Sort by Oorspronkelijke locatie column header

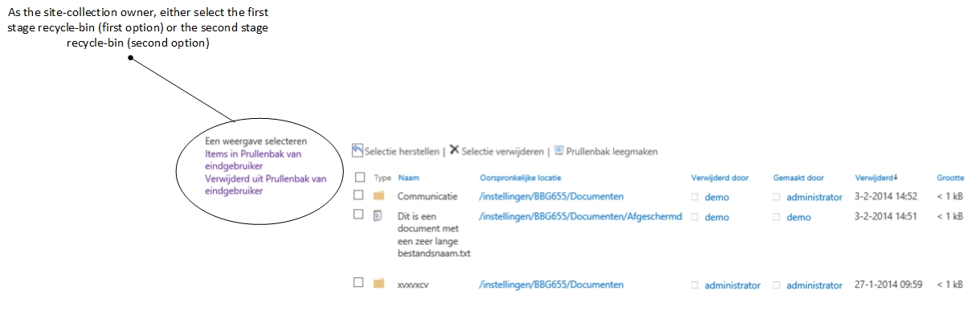click(x=520, y=178)
